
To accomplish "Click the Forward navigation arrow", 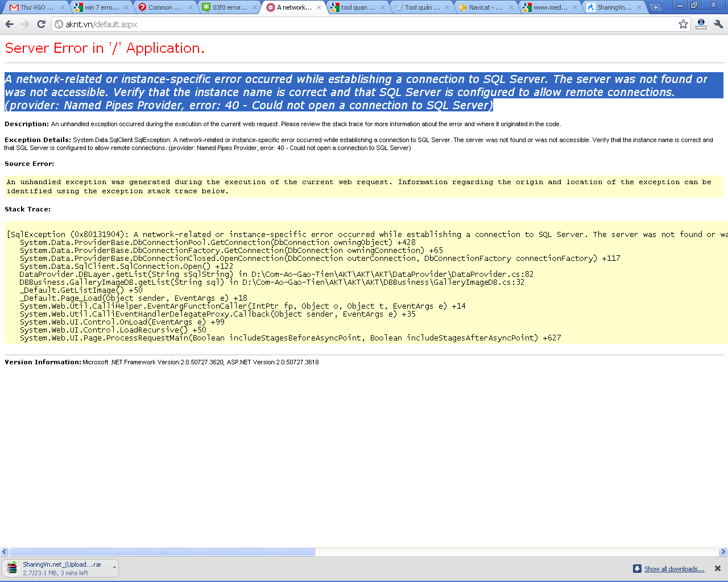I will click(x=25, y=24).
